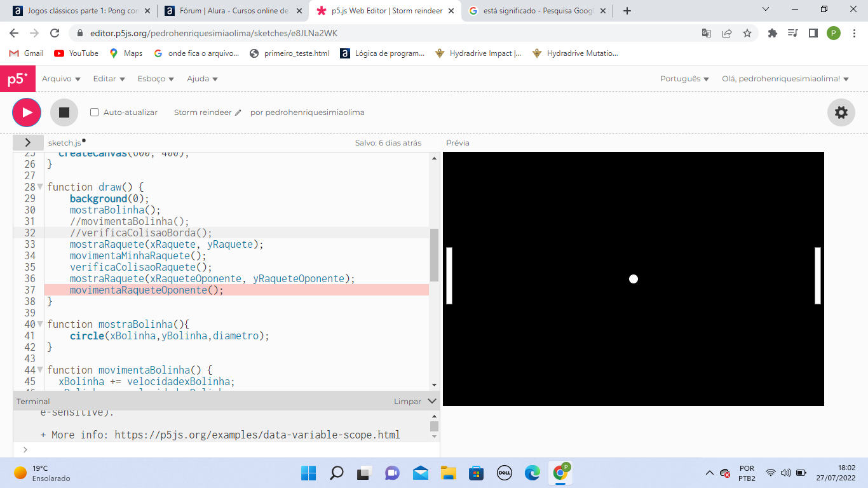Open the Português language dropdown
The height and width of the screenshot is (488, 868).
point(684,79)
